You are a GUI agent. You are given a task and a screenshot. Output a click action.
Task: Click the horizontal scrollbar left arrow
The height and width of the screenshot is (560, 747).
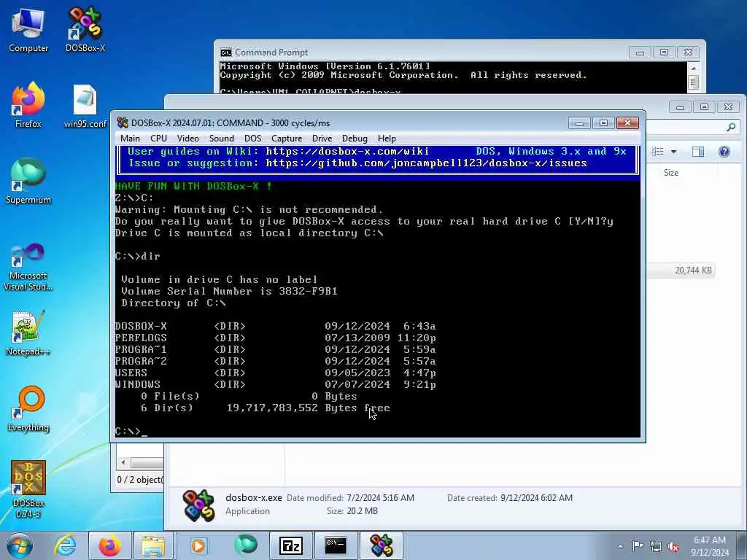123,462
